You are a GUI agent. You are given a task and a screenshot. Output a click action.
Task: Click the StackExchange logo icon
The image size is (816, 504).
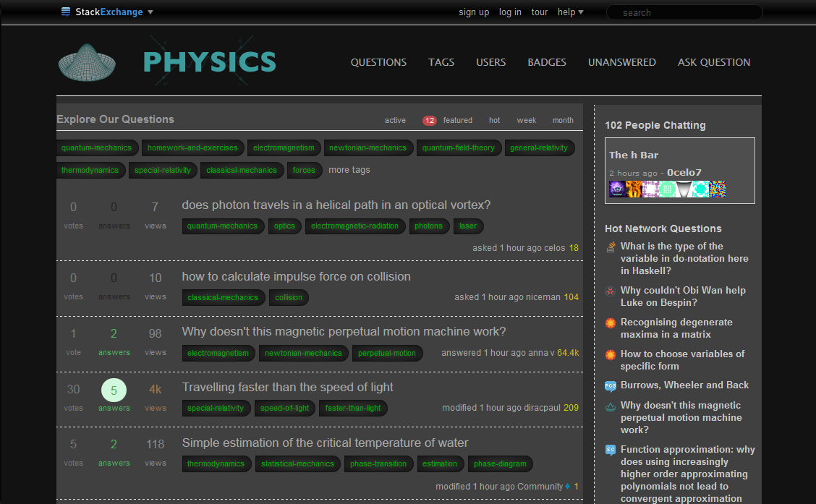tap(66, 12)
